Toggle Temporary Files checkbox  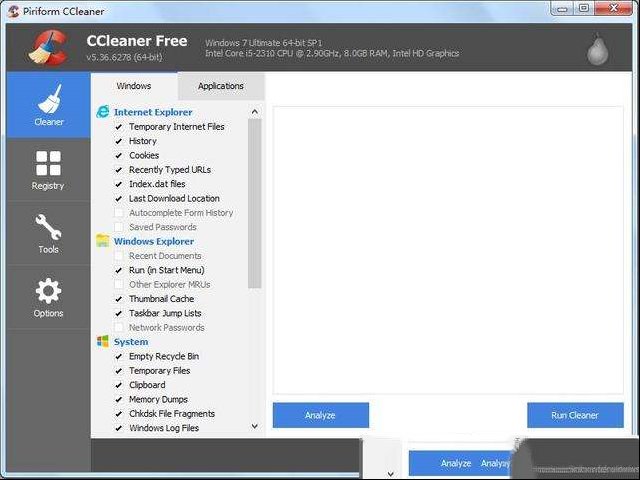[x=118, y=371]
